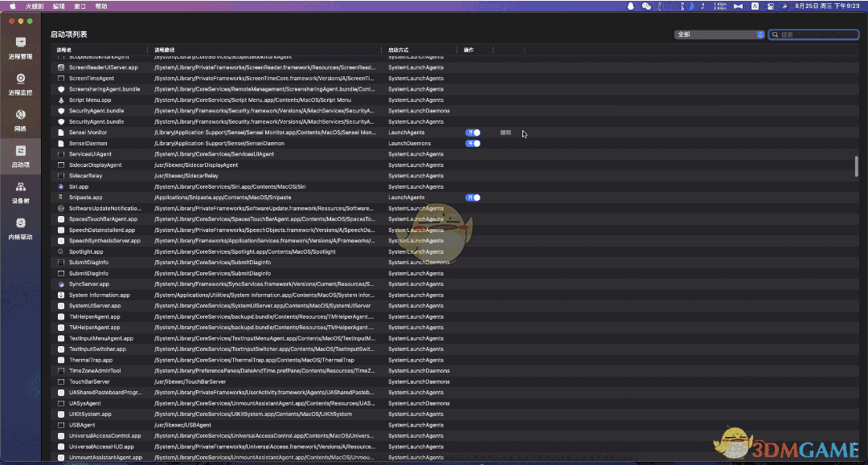
Task: Open the 内核驱动 sidebar view
Action: (21, 227)
